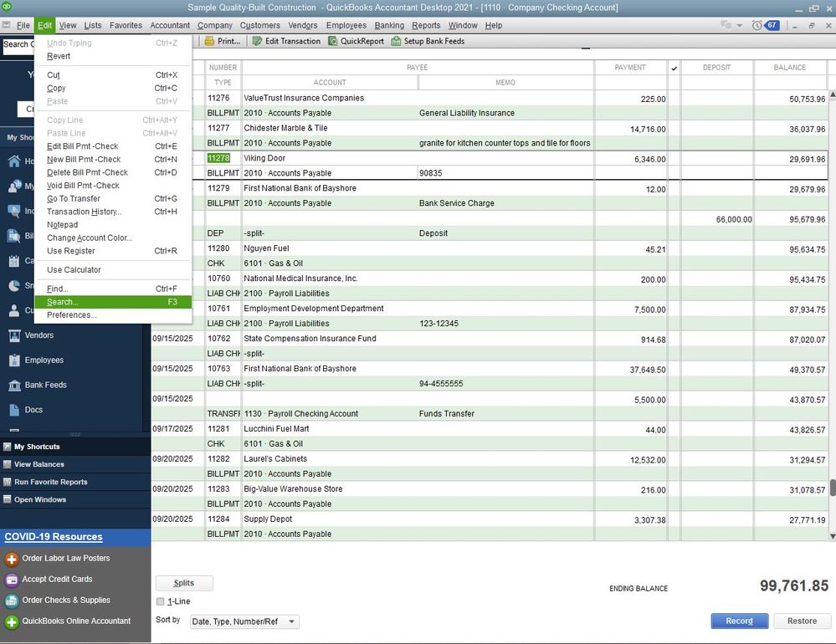This screenshot has height=644, width=836.
Task: Select Void Bill Pmt -Check menu item
Action: pyautogui.click(x=112, y=186)
